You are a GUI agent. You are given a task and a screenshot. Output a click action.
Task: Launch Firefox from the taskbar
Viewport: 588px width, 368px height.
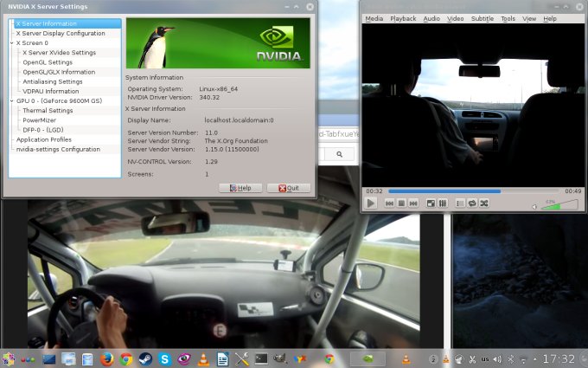107,359
